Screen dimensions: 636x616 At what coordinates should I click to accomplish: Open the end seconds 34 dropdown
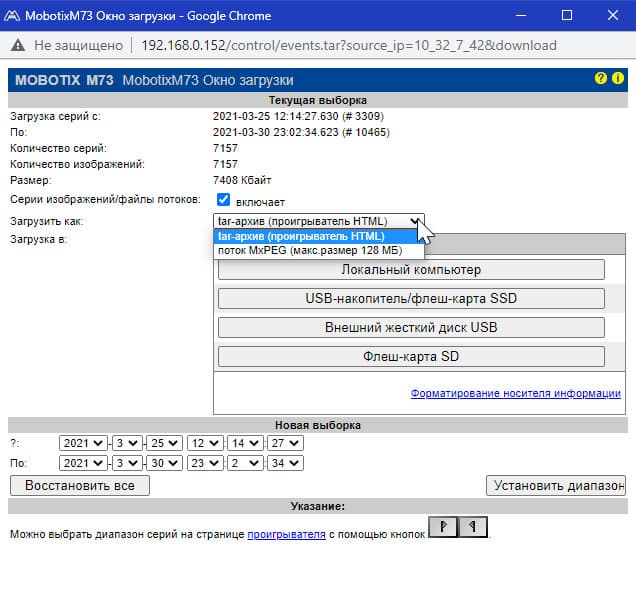(x=285, y=463)
